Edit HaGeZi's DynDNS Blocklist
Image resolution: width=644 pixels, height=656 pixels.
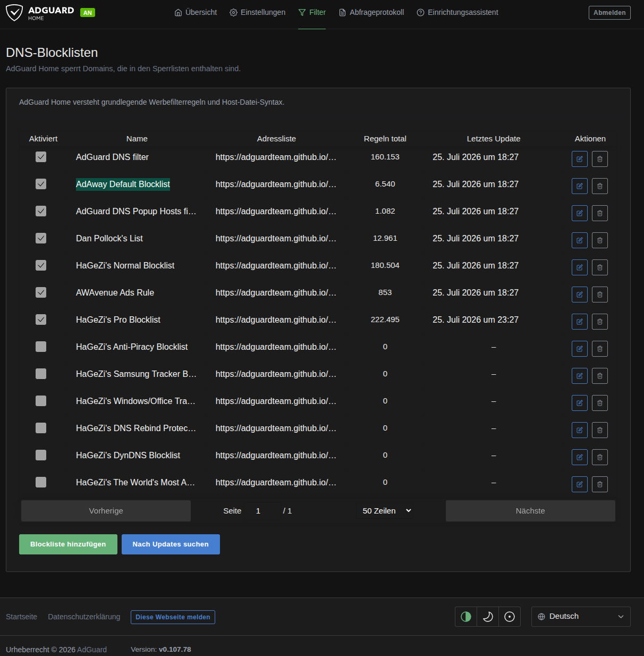(580, 457)
